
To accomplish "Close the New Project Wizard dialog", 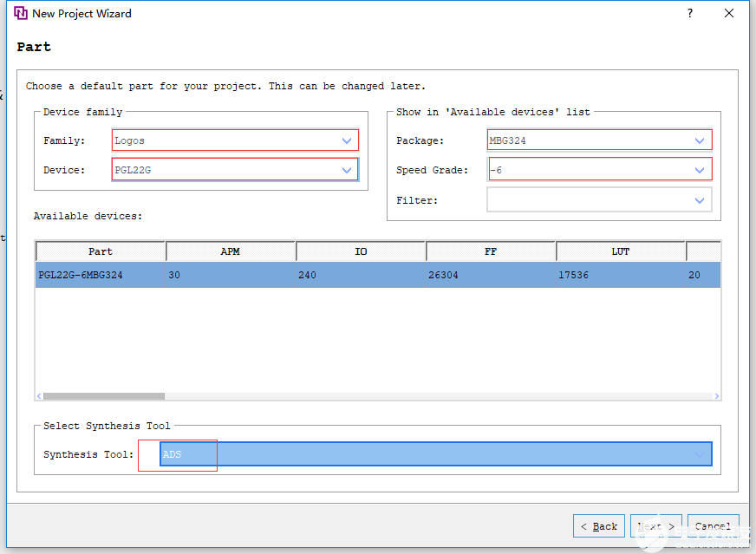I will click(729, 13).
